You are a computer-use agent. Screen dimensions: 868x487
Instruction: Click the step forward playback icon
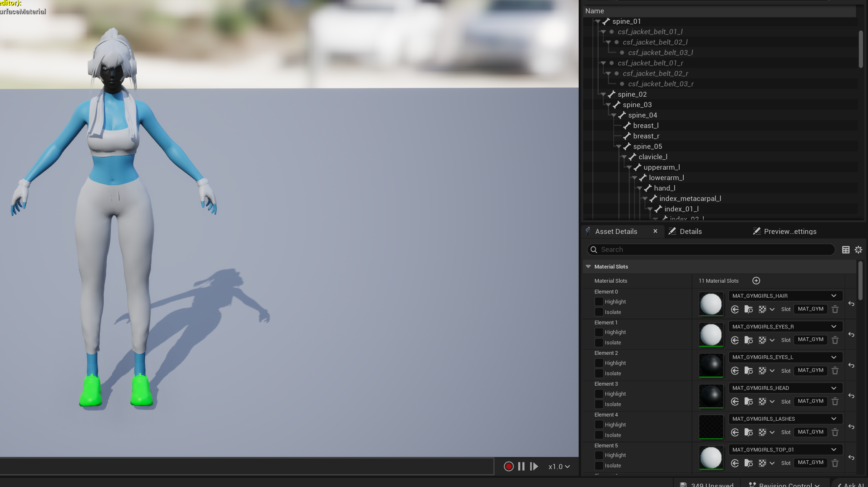click(534, 467)
